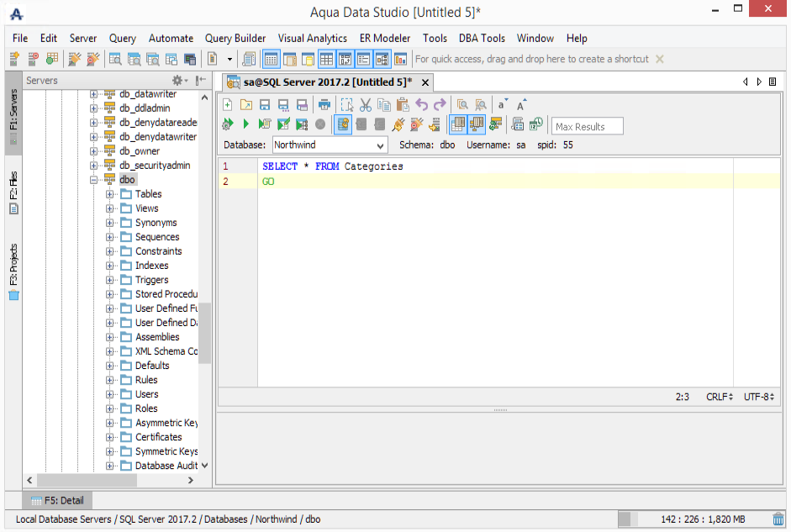Open the Query Builder menu

point(235,38)
